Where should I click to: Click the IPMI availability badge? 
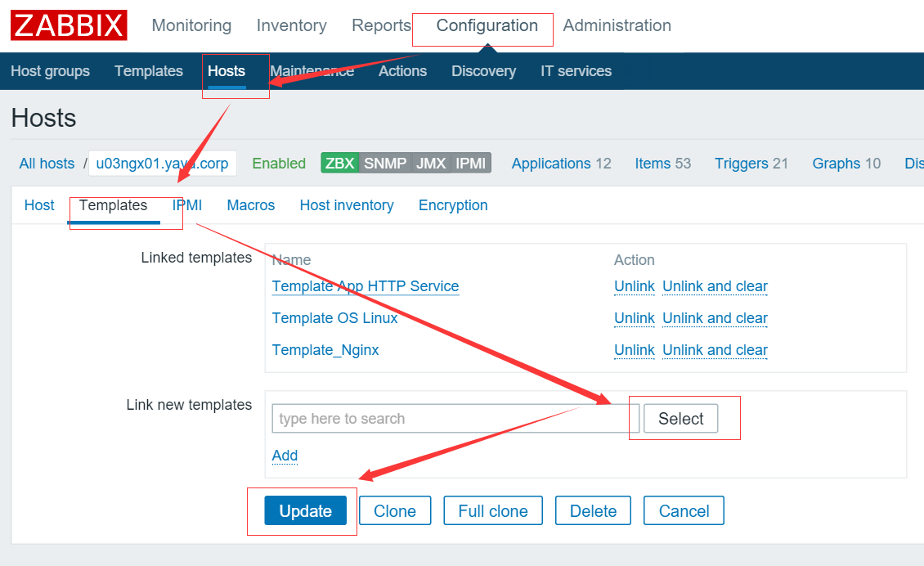coord(470,163)
